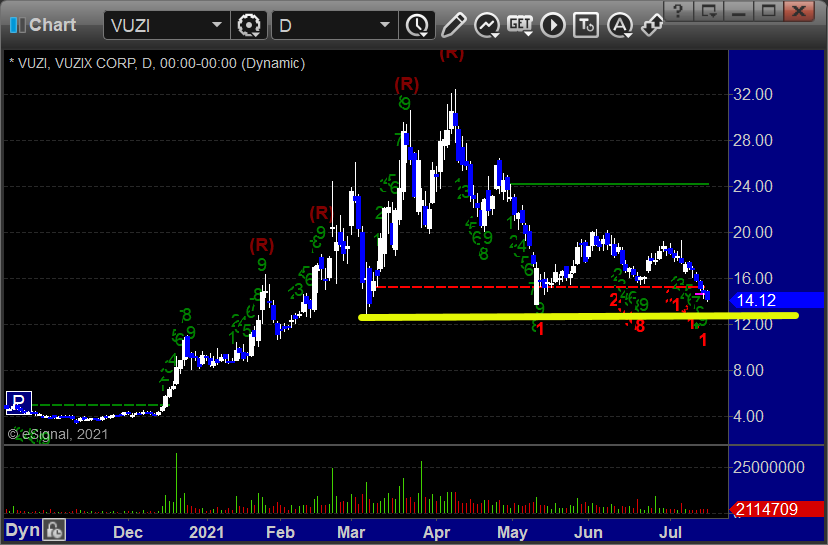
Task: Click the Jul date axis label
Action: (670, 532)
